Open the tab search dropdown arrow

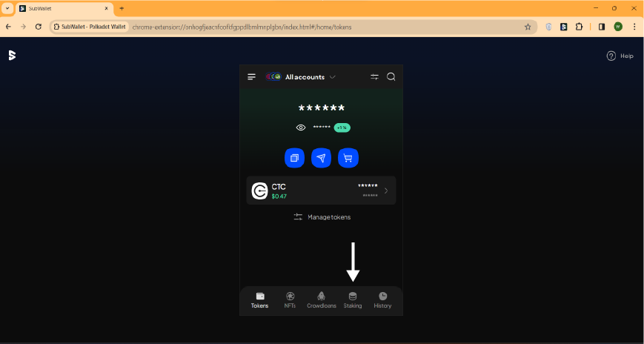[7, 8]
